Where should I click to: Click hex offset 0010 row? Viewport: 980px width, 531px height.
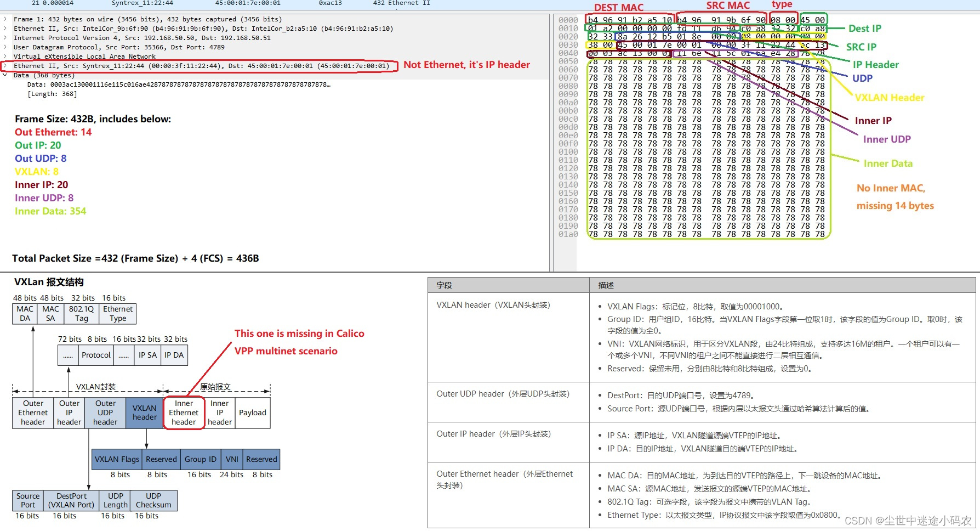[x=568, y=28]
